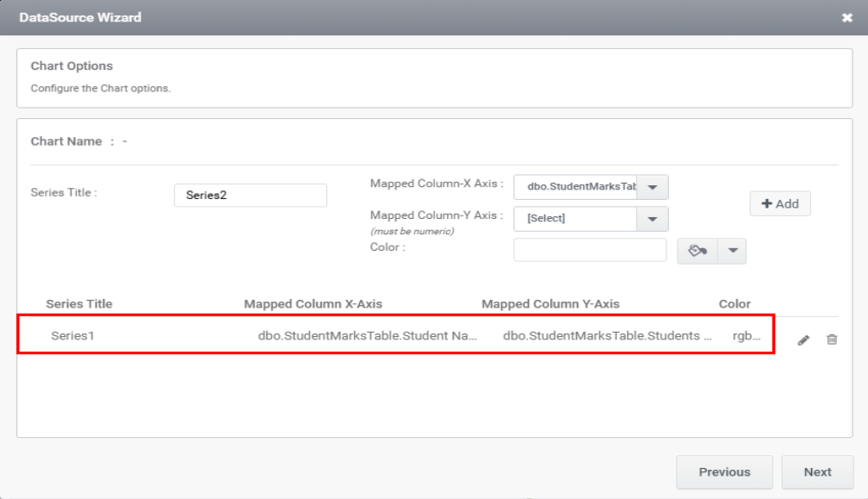Click the empty Color text field
The image size is (868, 499).
tap(590, 250)
